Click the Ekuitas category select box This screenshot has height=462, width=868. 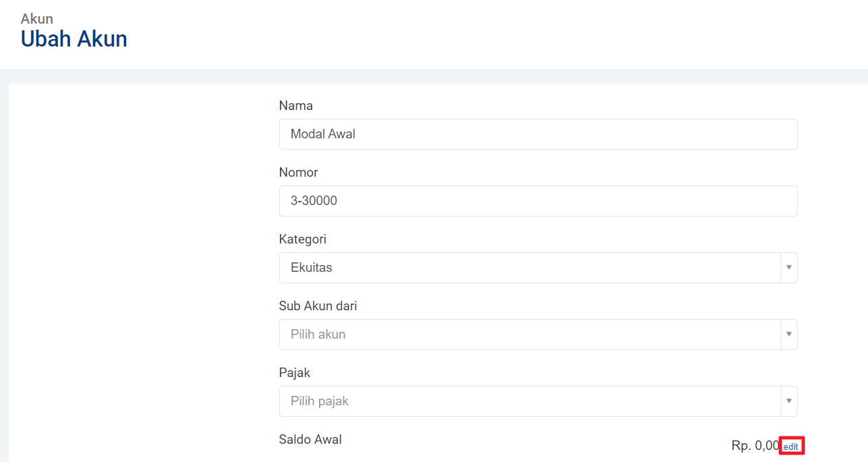point(529,268)
